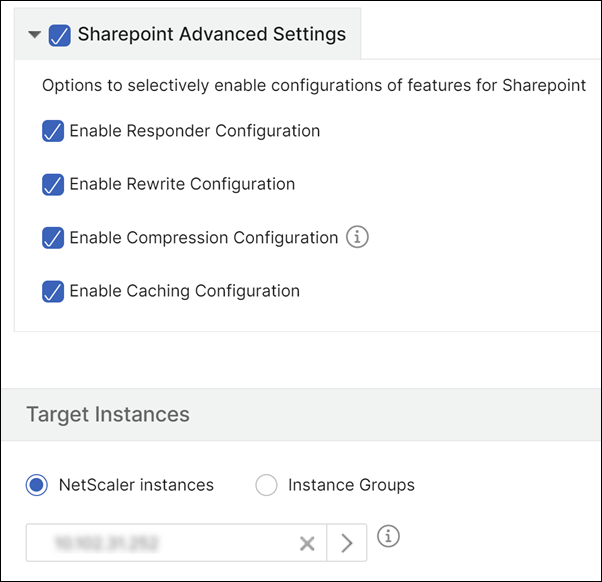
Task: Click the Sharepoint features options description
Action: click(314, 86)
